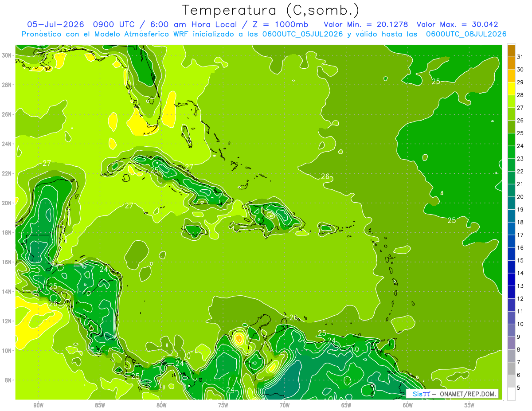Click the '0600UTC_08JUL2026' valid-until timestamp
The image size is (532, 411).
click(466, 34)
